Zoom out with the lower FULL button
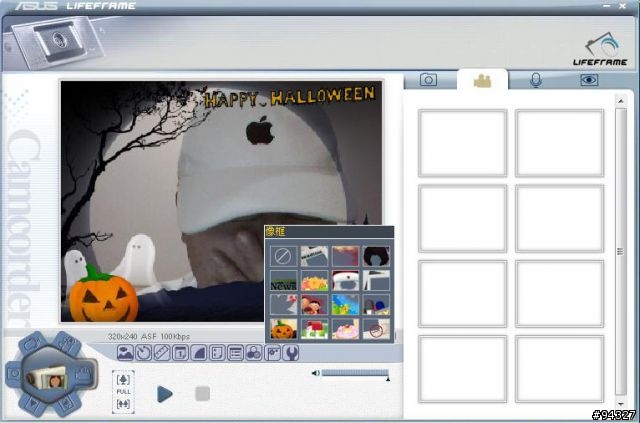 click(x=123, y=404)
